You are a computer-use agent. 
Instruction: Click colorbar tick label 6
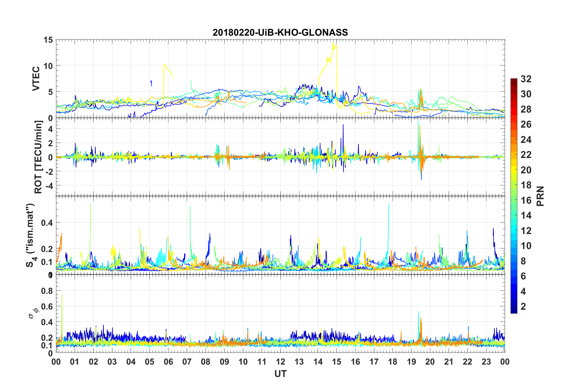coord(523,276)
